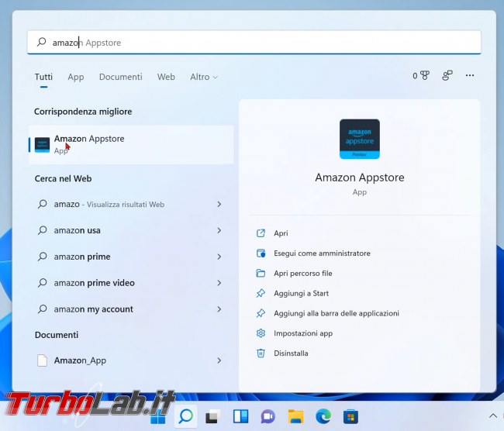Expand arrow for 'amazon usa'
The height and width of the screenshot is (431, 504).
(x=219, y=230)
